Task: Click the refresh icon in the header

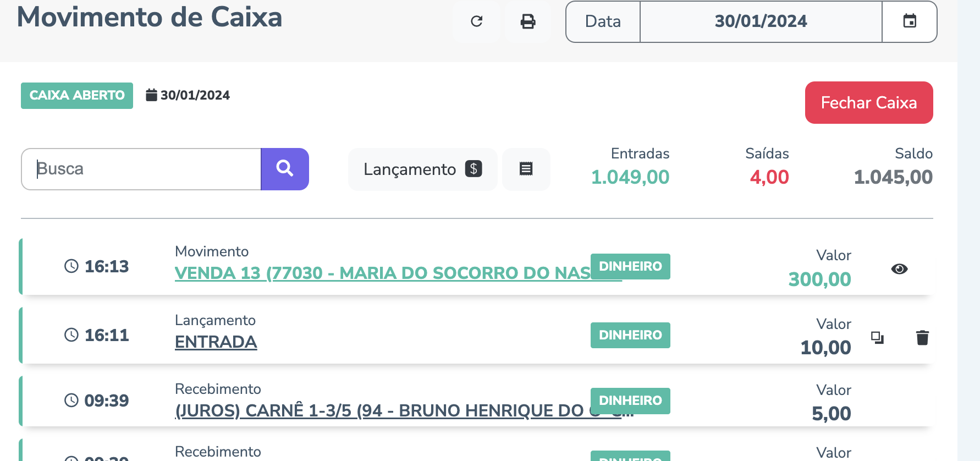Action: point(476,21)
